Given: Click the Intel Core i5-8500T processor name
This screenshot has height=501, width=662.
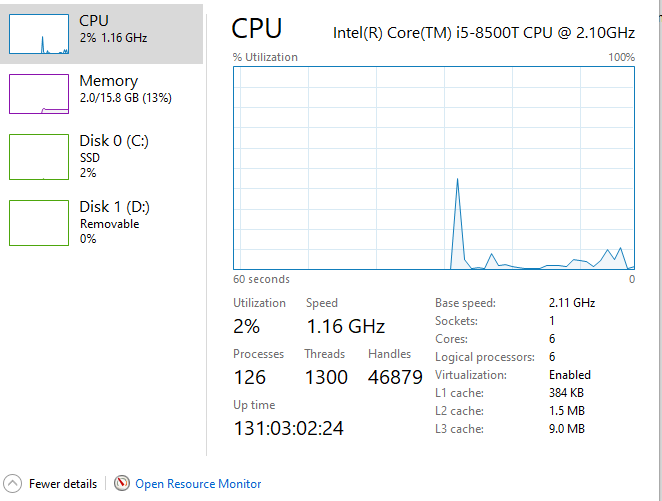Looking at the screenshot, I should (483, 32).
